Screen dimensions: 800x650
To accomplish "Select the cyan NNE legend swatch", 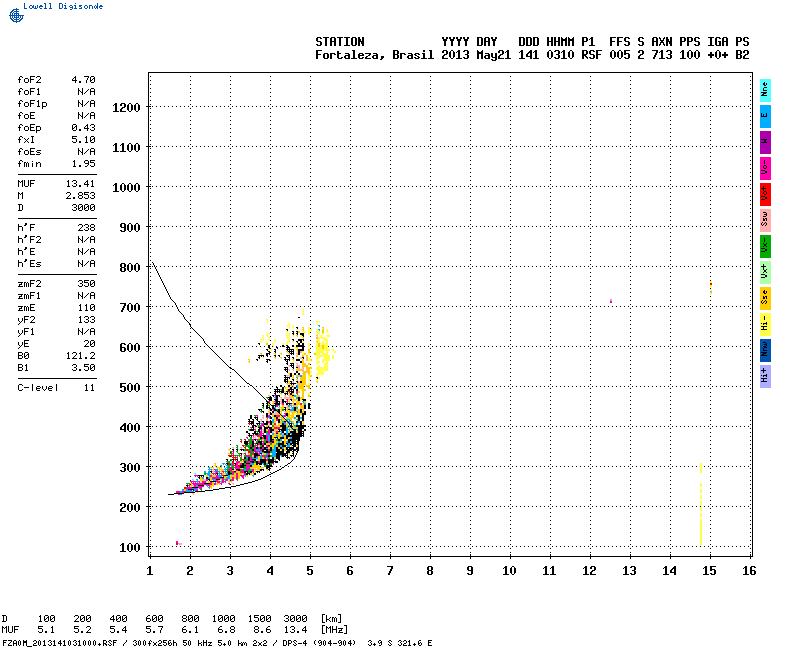I will pyautogui.click(x=765, y=90).
